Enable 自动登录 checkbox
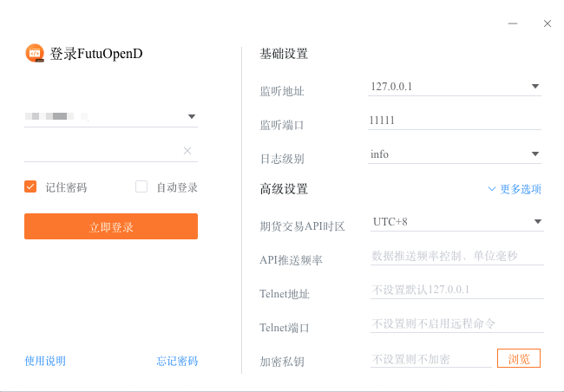The width and height of the screenshot is (564, 392). pyautogui.click(x=141, y=186)
